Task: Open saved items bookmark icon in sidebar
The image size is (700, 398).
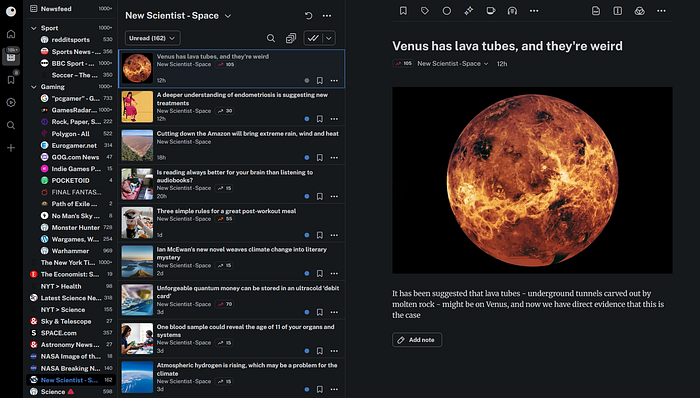Action: point(11,80)
